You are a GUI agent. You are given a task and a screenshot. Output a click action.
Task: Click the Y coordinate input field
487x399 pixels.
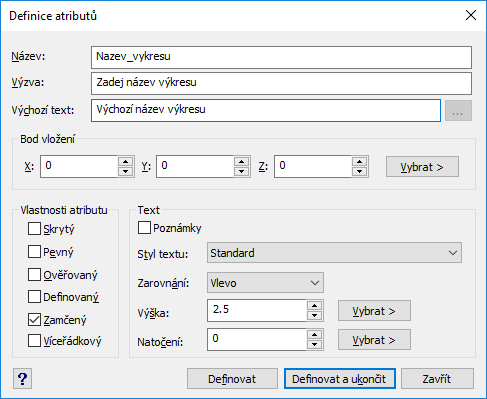[195, 166]
